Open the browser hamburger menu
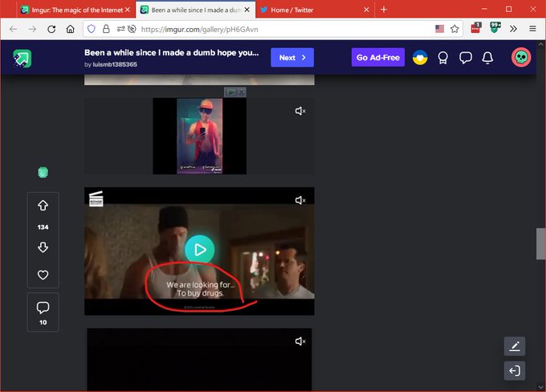Image resolution: width=546 pixels, height=392 pixels. 532,29
